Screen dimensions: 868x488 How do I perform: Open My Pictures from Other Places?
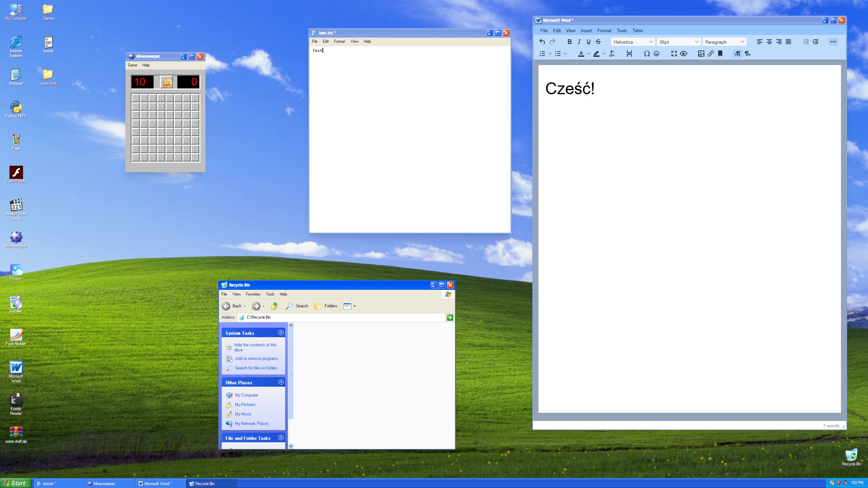tap(245, 405)
